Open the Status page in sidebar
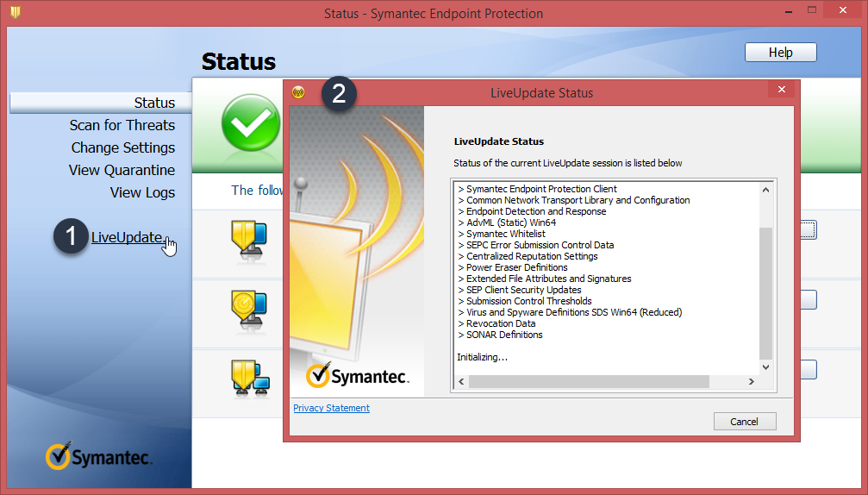 pos(100,103)
